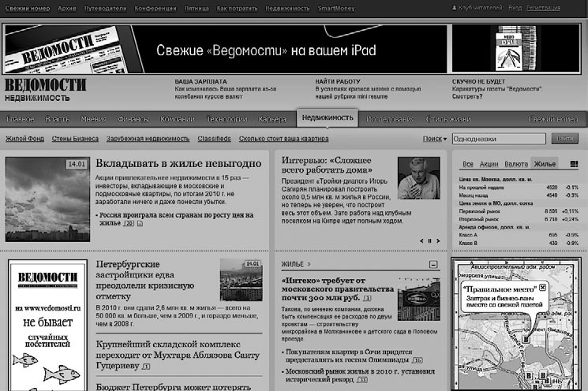Open Как потратить link
This screenshot has height=391, width=588.
[237, 8]
